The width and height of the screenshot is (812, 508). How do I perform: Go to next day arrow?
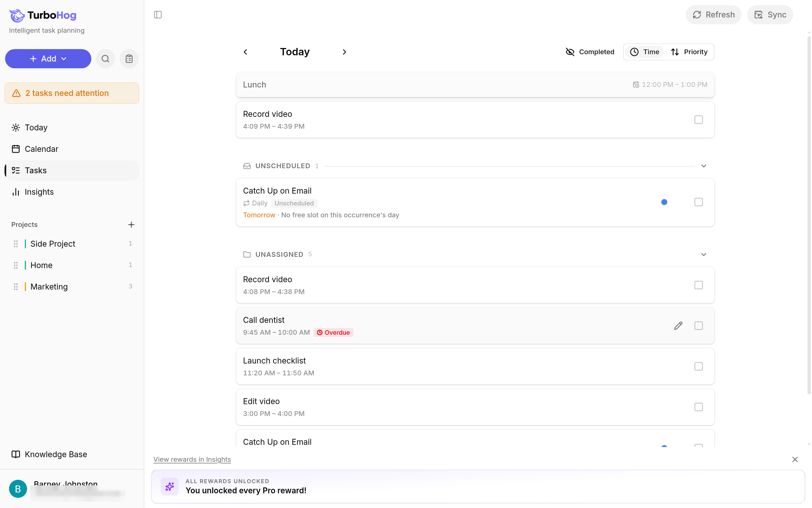tap(344, 52)
